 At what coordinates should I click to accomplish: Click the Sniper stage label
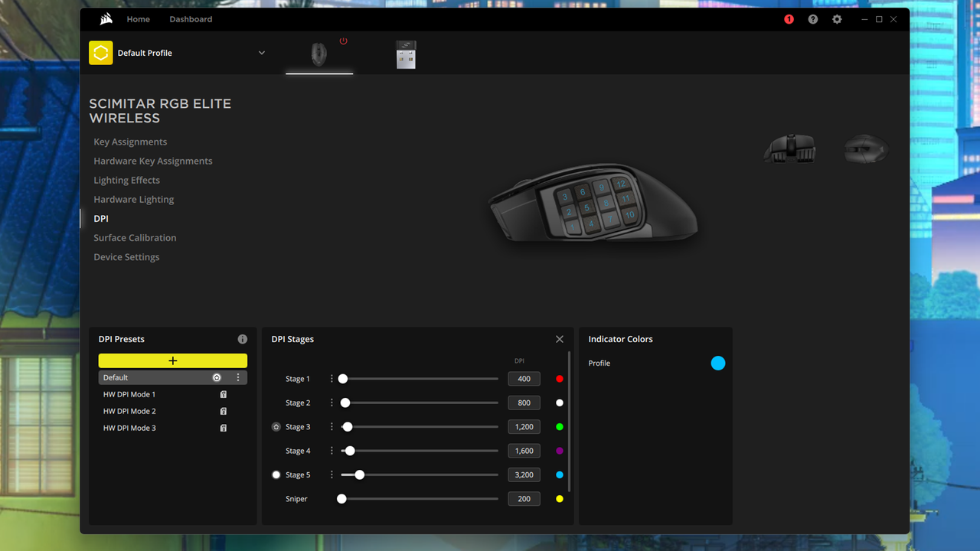(x=296, y=499)
